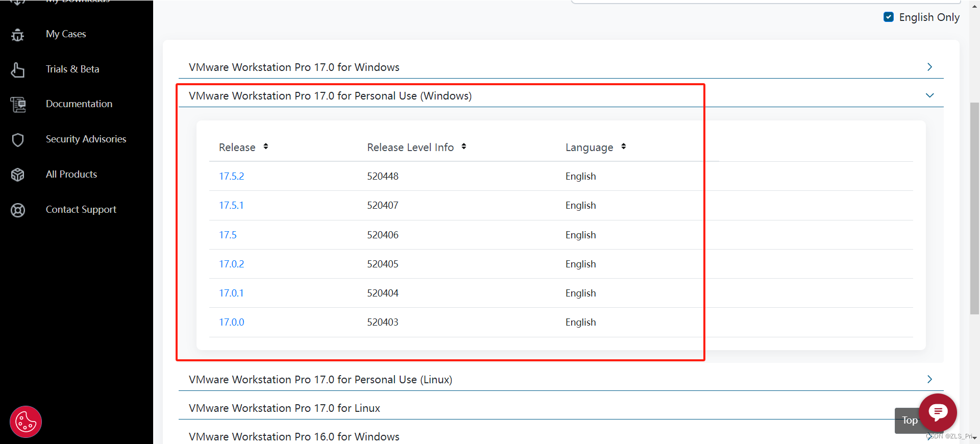Open VMware Workstation Pro 16.0 for Windows row

(x=561, y=436)
